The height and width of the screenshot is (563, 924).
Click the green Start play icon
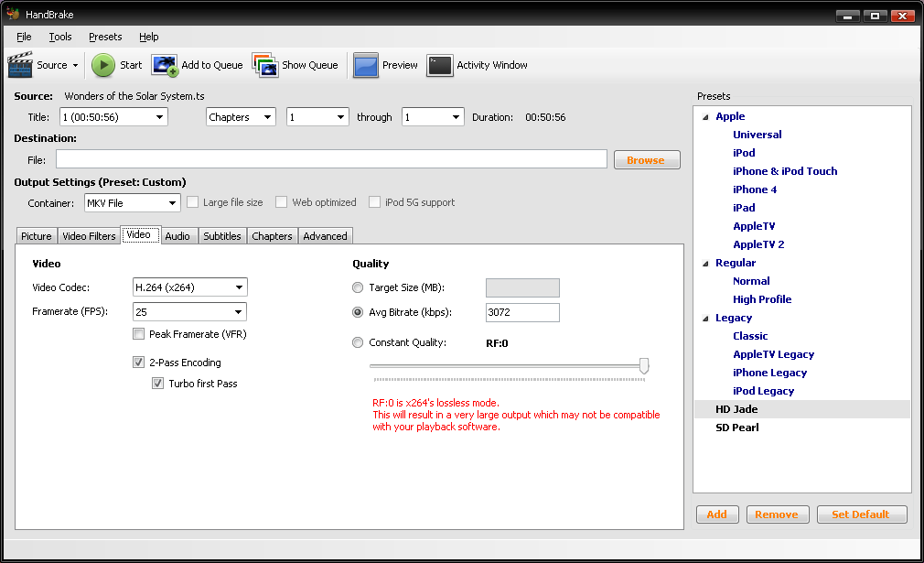coord(103,65)
